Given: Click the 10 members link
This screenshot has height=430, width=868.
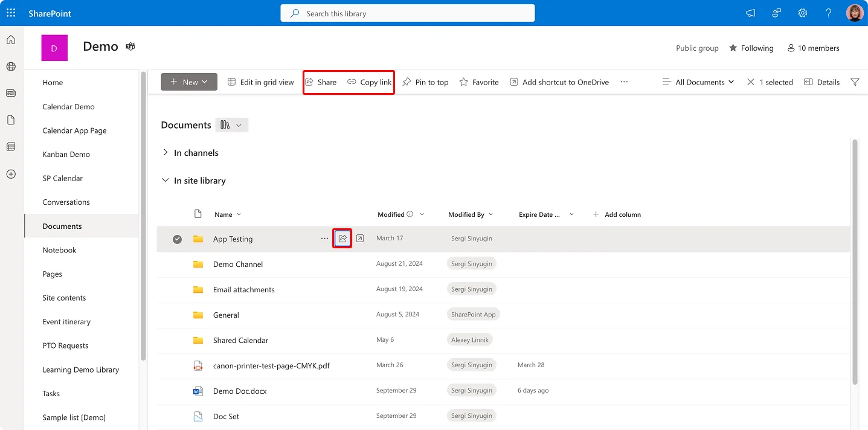Looking at the screenshot, I should pyautogui.click(x=813, y=48).
